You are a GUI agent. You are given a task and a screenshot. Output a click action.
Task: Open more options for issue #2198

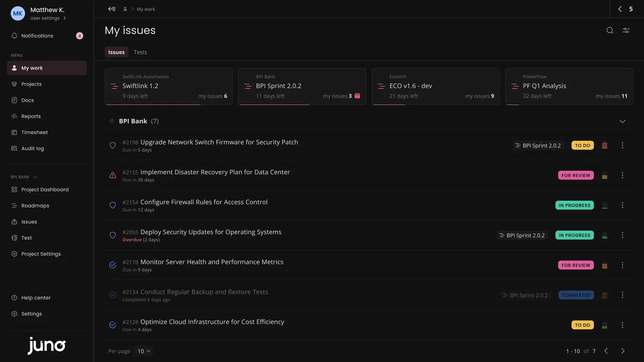tap(622, 145)
